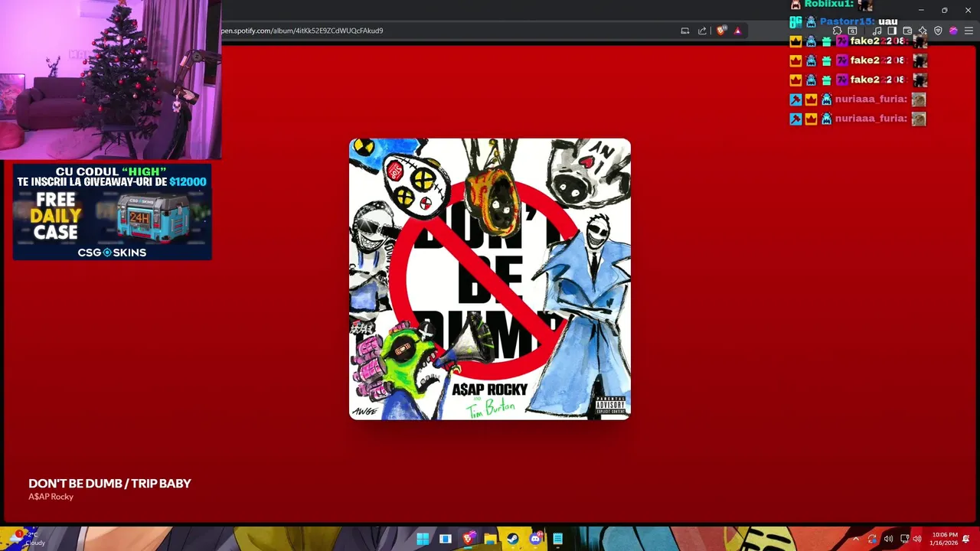The width and height of the screenshot is (980, 551).
Task: Open Steam from the taskbar
Action: [x=513, y=539]
